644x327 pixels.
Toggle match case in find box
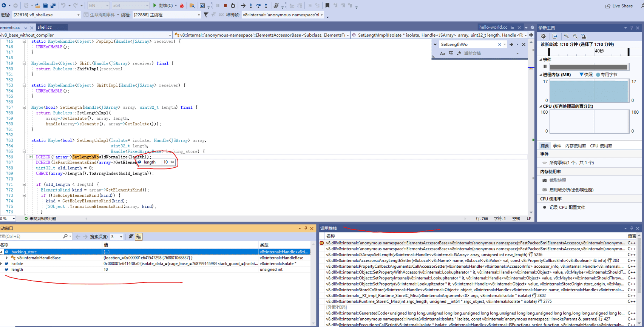click(443, 54)
